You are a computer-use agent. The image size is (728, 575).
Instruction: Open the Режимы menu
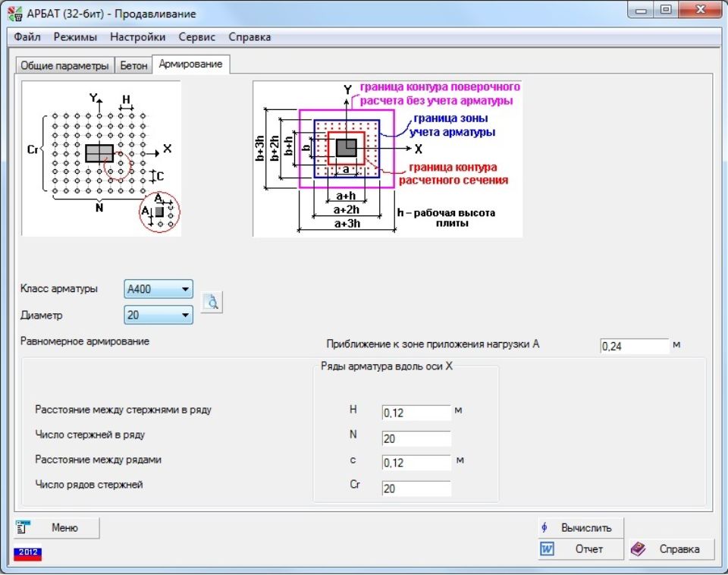(75, 36)
